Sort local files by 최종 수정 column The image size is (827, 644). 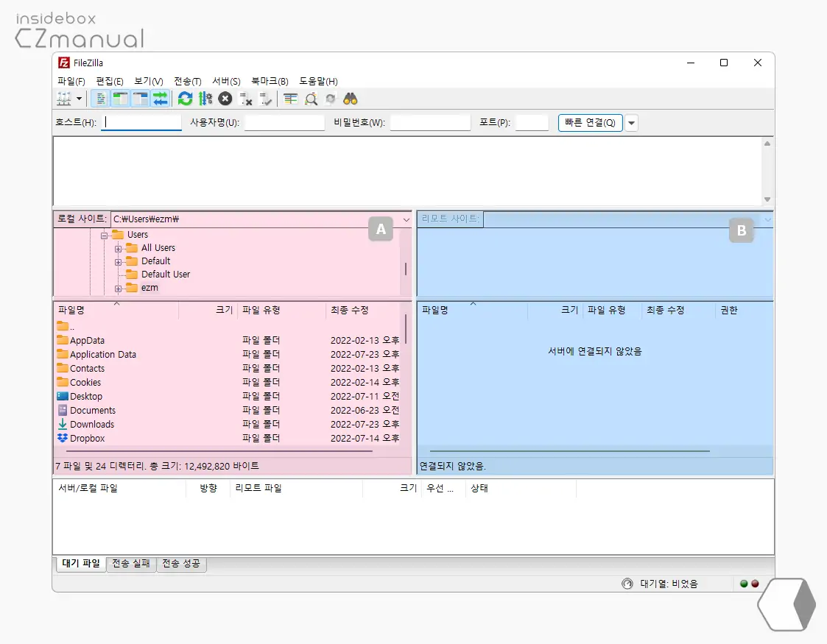(350, 311)
